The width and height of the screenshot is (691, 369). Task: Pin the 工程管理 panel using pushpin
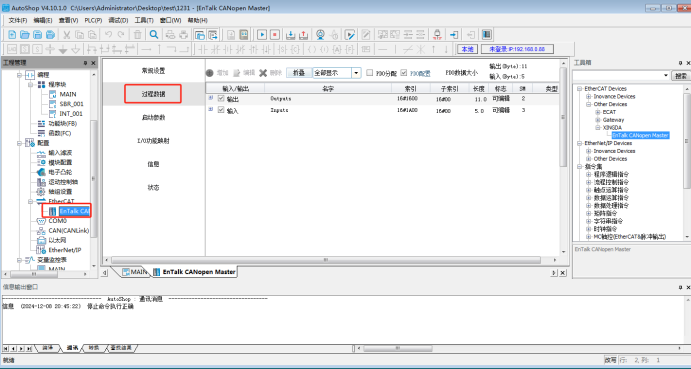(x=85, y=63)
